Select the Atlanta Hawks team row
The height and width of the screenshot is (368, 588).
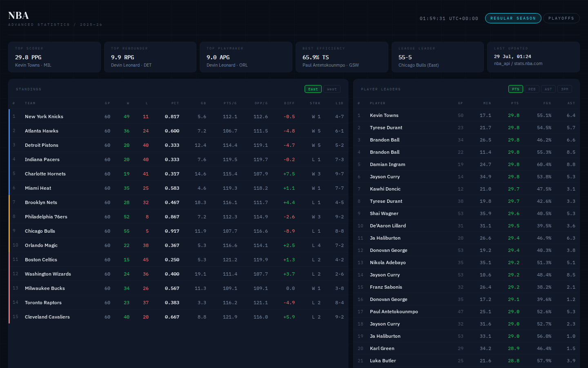pyautogui.click(x=178, y=131)
